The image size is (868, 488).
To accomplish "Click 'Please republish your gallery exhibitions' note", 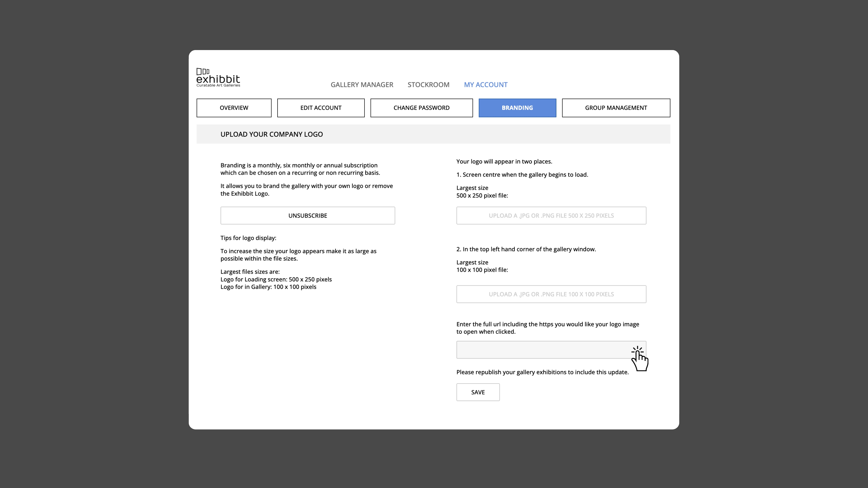I will pos(542,372).
